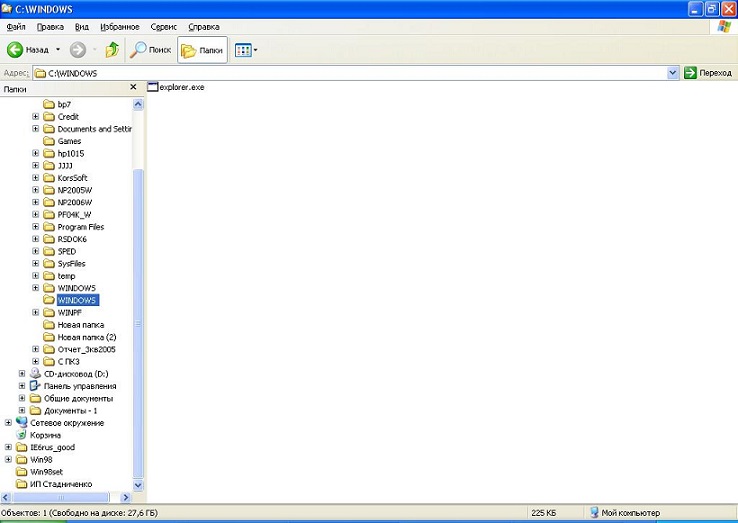
Task: Select the Сетевое окружение network icon
Action: (22, 423)
